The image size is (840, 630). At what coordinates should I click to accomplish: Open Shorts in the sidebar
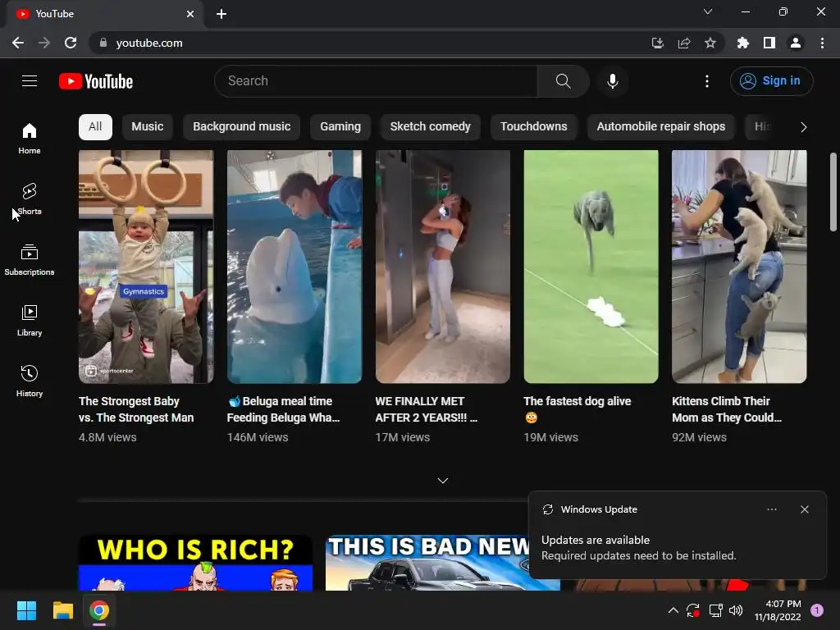tap(30, 199)
